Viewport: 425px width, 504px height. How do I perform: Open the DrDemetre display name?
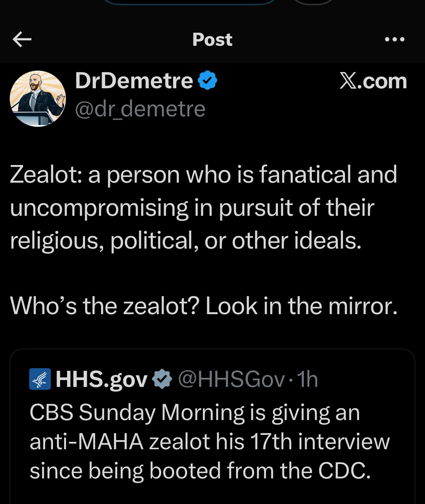coord(134,80)
